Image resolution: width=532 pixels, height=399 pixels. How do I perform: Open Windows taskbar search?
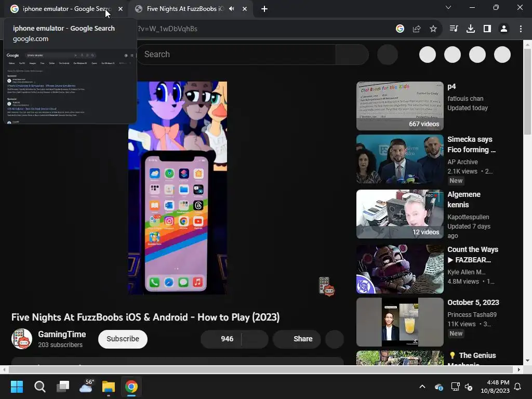pos(39,387)
